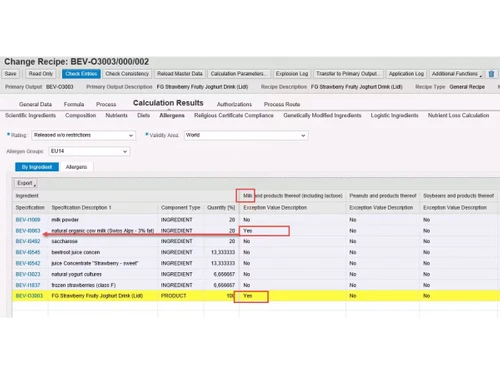Click the Quantity [%] column header
Viewport: 500px width, 375px height.
coord(221,208)
